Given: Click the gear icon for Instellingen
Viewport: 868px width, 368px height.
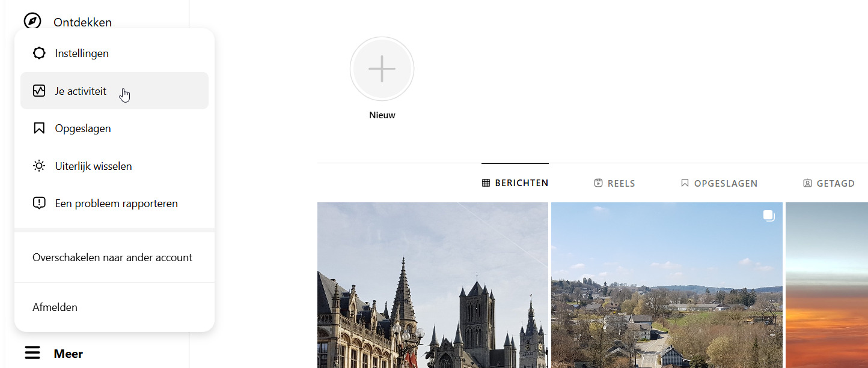Looking at the screenshot, I should [x=39, y=53].
